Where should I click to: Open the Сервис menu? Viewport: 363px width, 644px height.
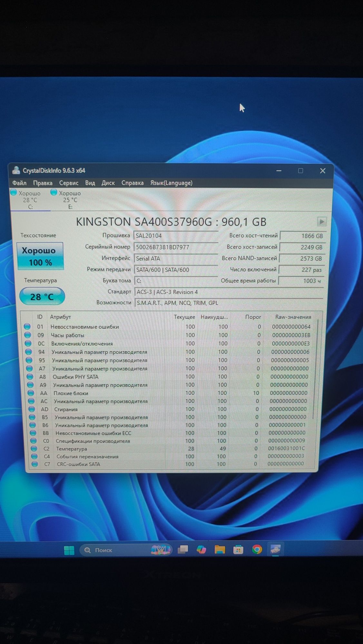click(x=69, y=183)
